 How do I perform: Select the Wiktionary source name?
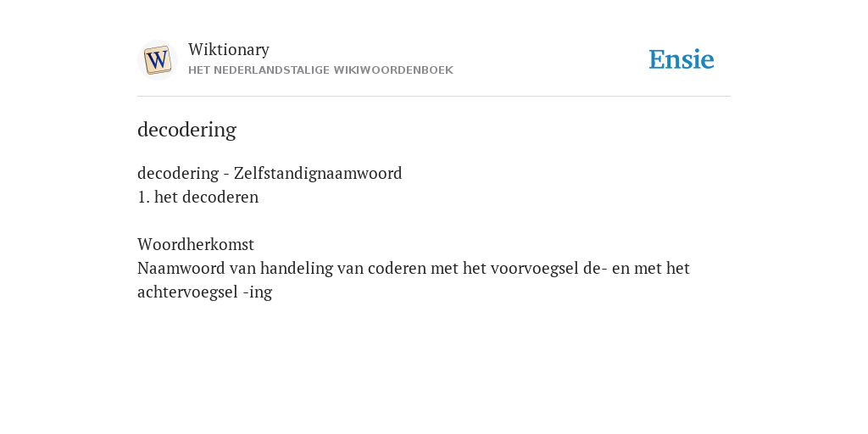[x=229, y=50]
